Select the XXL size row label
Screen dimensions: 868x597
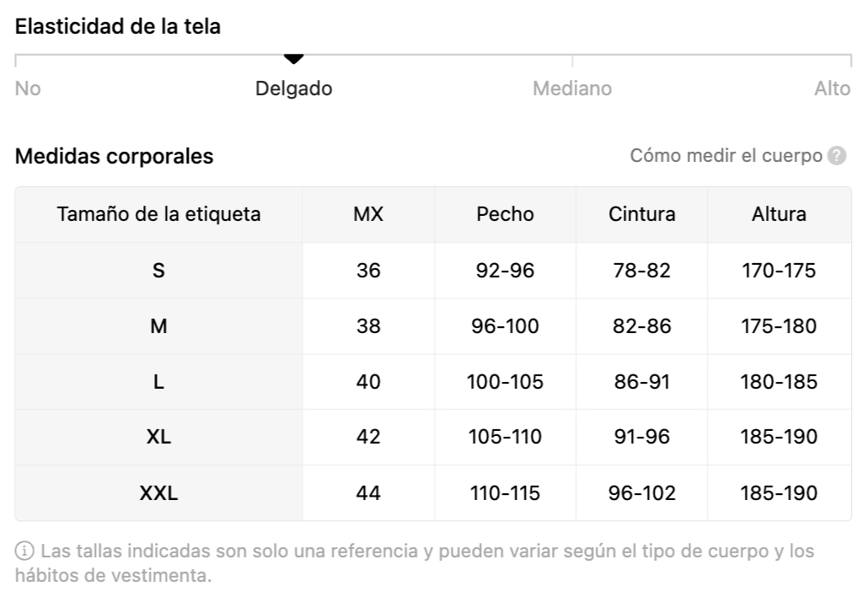pos(158,493)
